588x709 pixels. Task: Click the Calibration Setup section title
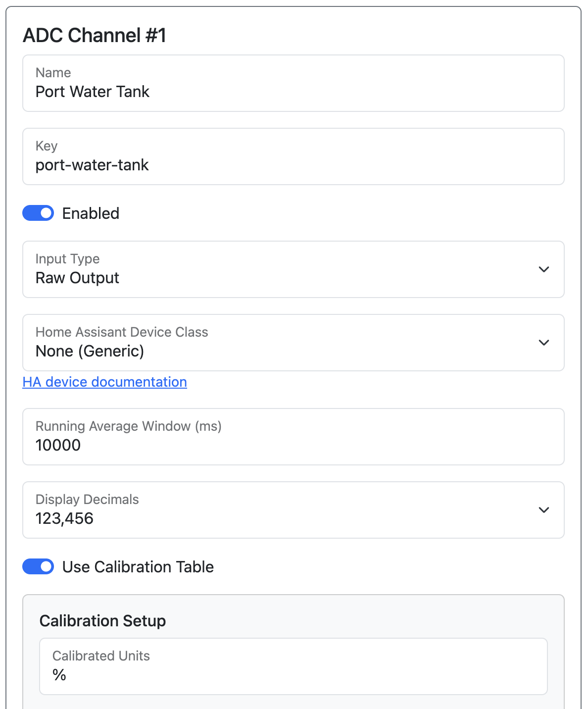click(102, 621)
